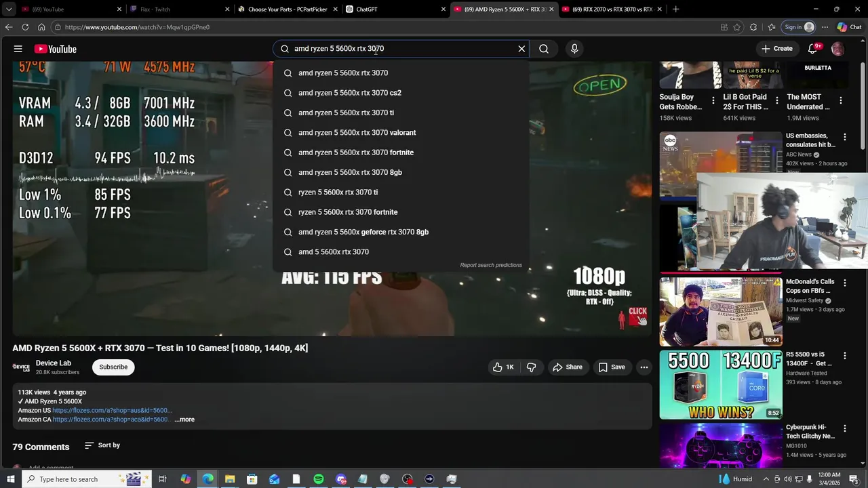Open R5 5500 vs 13400F thumbnail
The height and width of the screenshot is (488, 868).
721,385
